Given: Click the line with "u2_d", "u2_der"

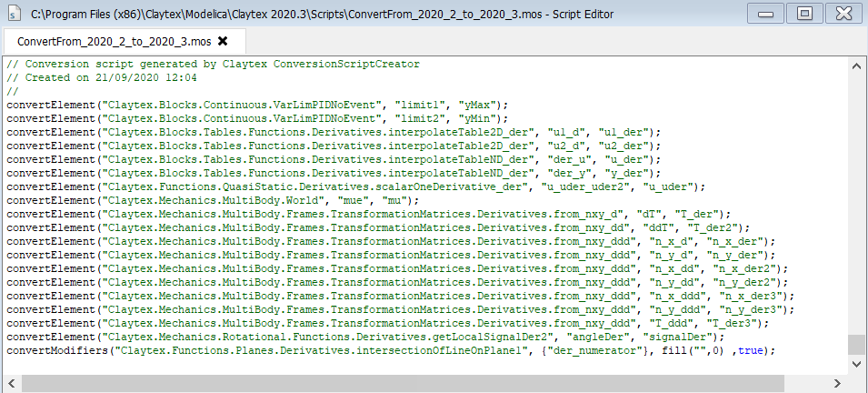Looking at the screenshot, I should tap(334, 146).
